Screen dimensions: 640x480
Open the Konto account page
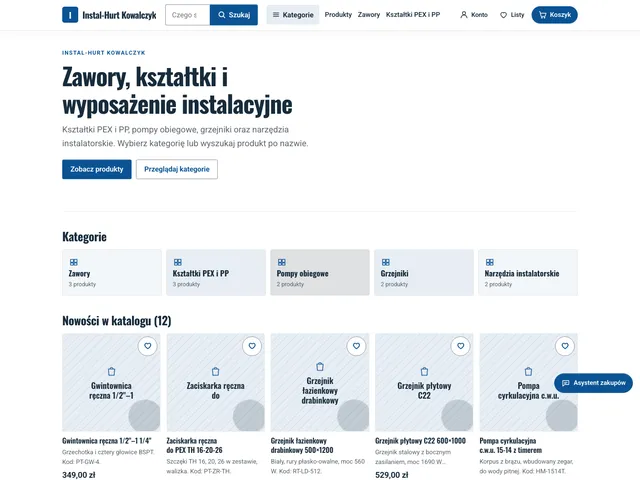coord(474,15)
